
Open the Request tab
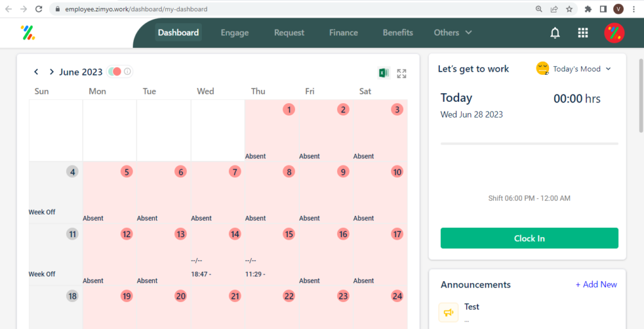point(289,33)
